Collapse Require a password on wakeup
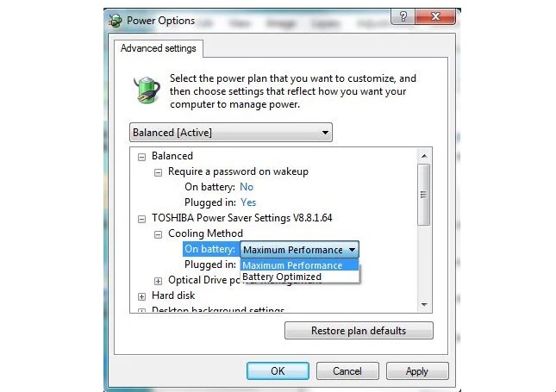 [158, 172]
